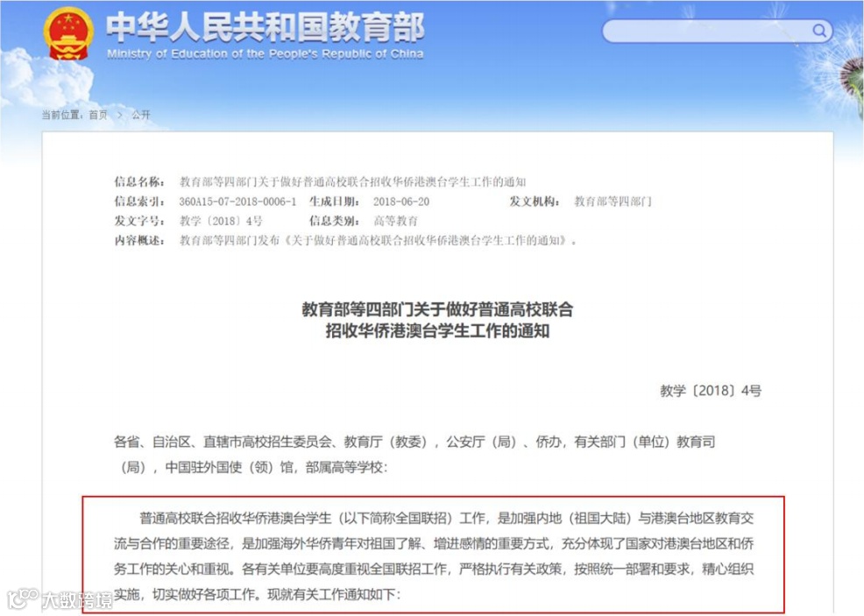Image resolution: width=864 pixels, height=616 pixels.
Task: Click the 生成日期 label
Action: tap(335, 202)
